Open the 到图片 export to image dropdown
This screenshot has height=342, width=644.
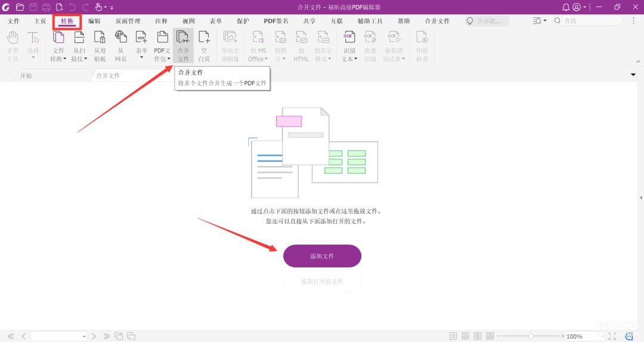(x=280, y=47)
